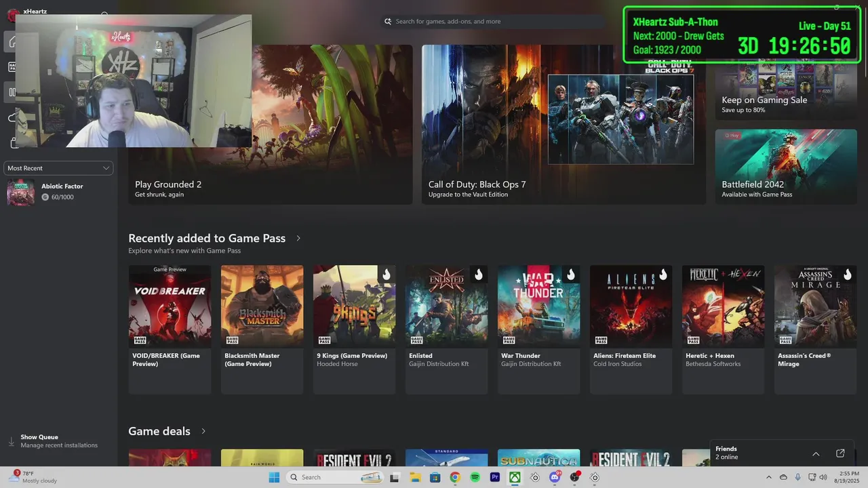Click Show Queue

click(39, 437)
